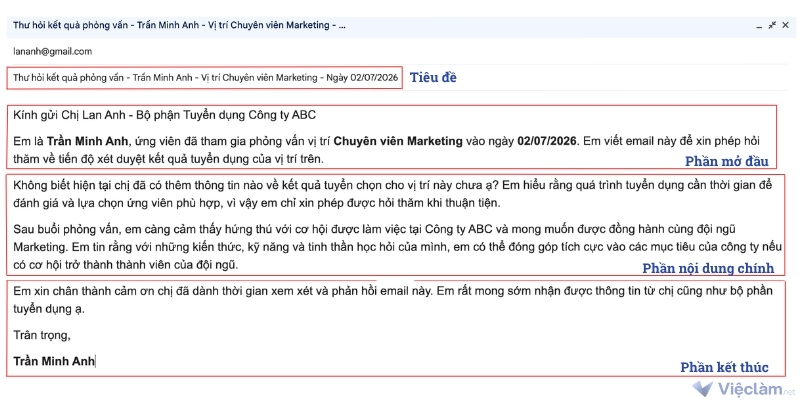
Task: Click the paragraph starting "Không biết hiện tại chị"
Action: click(x=393, y=193)
